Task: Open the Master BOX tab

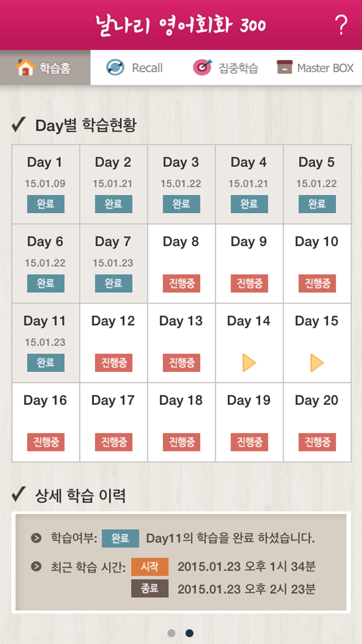Action: 325,68
